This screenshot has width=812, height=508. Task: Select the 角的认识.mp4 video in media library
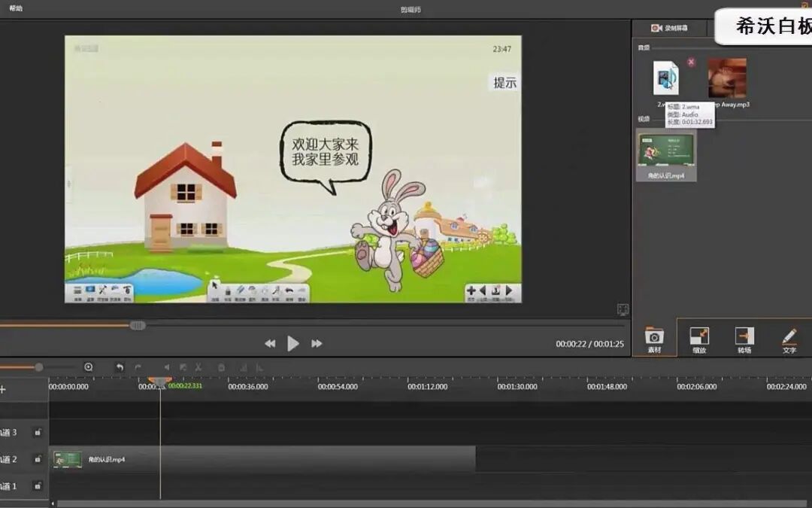click(x=666, y=155)
